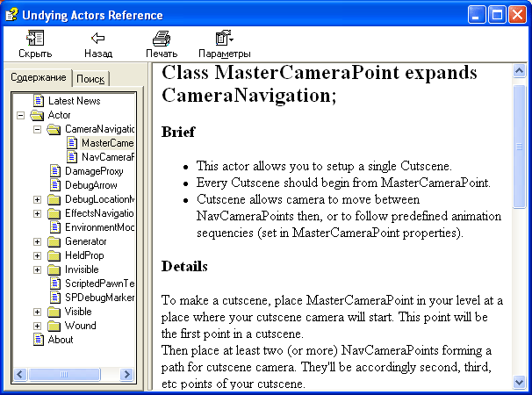
Task: Collapse the Actor tree node
Action: (x=21, y=115)
